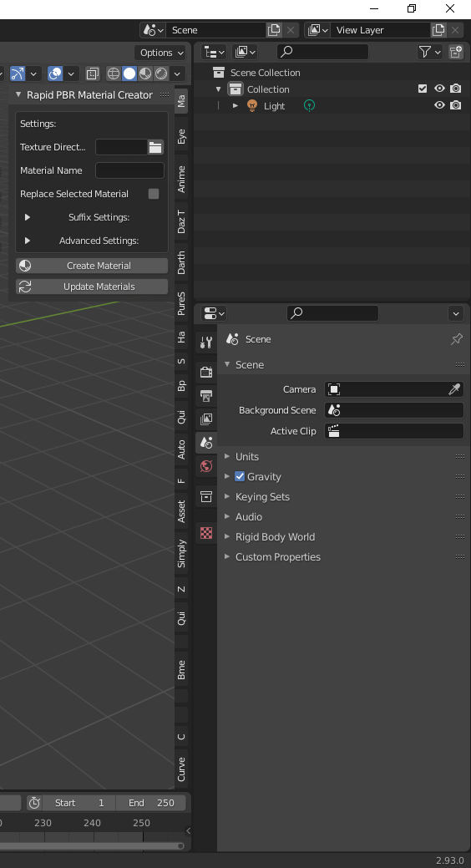Select rendered viewport shading
The height and width of the screenshot is (868, 471).
(x=161, y=73)
